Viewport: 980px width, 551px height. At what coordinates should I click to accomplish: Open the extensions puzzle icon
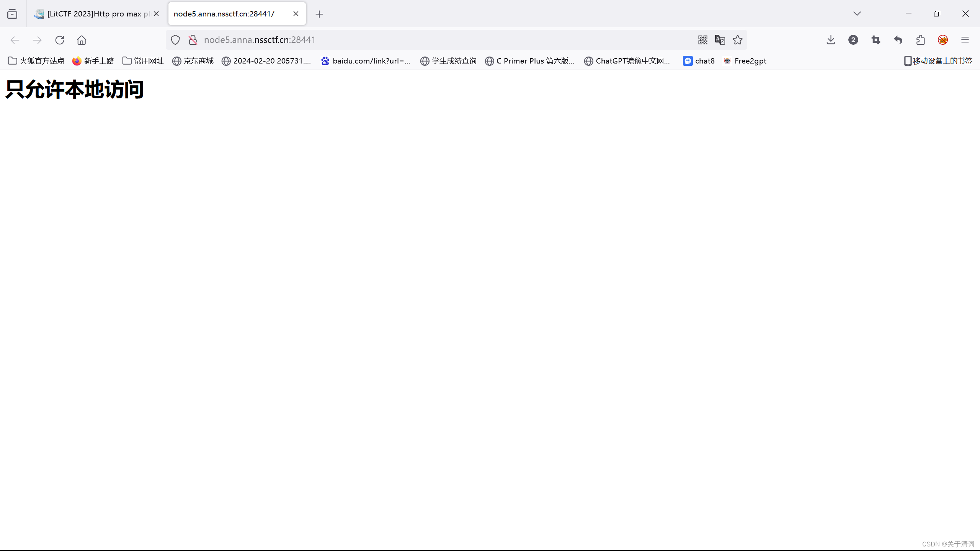coord(920,40)
